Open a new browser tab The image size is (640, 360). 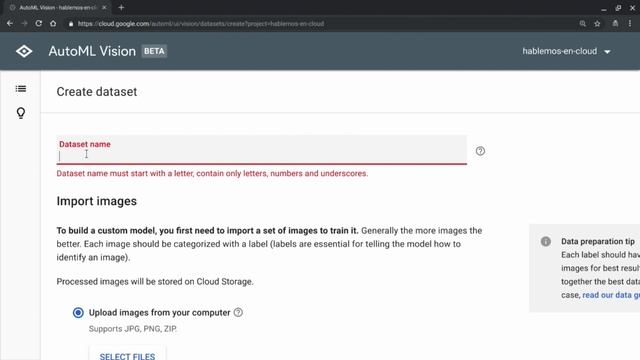(121, 7)
